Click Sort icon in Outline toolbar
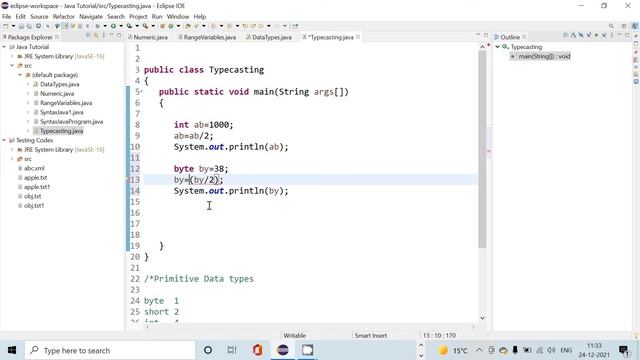 (573, 36)
